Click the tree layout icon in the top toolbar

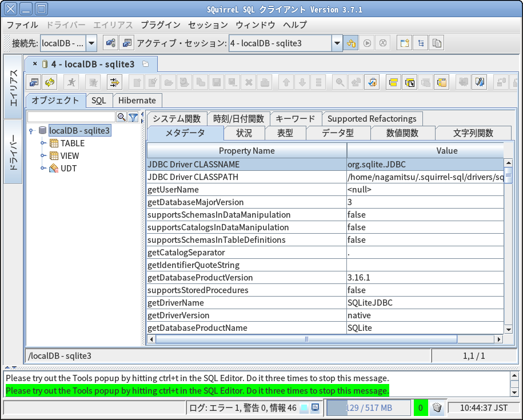(421, 43)
